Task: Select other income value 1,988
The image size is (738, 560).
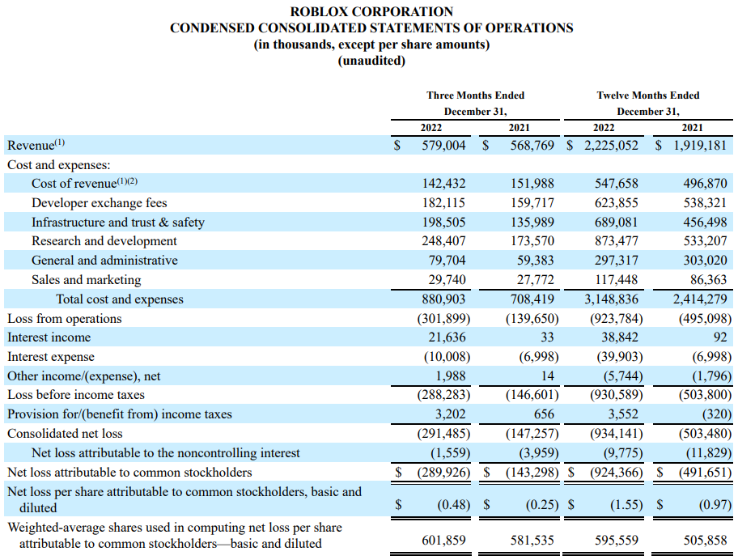Action: pos(450,376)
